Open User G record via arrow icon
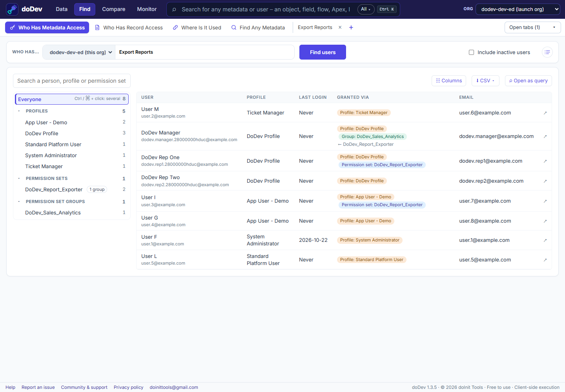Screen dimensions: 565x392 [545, 221]
